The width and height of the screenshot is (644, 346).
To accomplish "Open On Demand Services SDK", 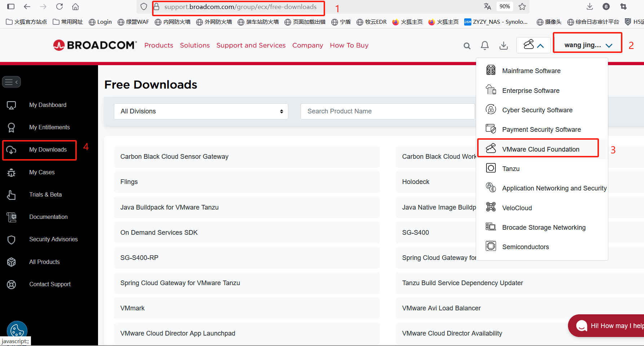I will [x=247, y=233].
